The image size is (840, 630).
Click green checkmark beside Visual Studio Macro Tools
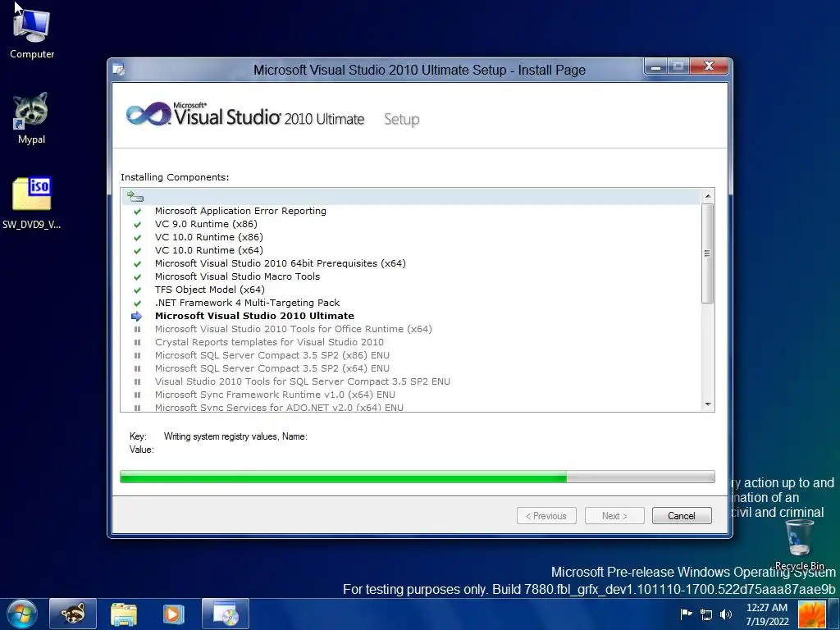point(137,277)
